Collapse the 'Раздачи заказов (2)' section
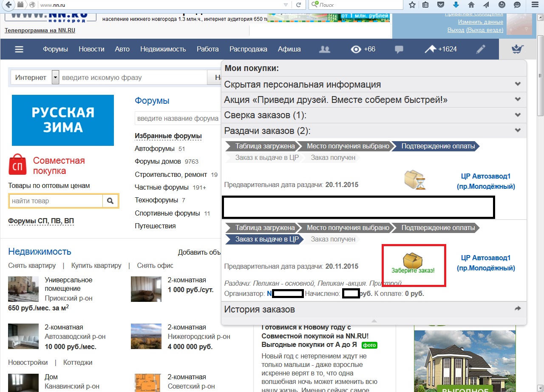Screen dimensions: 544x392 coord(517,130)
